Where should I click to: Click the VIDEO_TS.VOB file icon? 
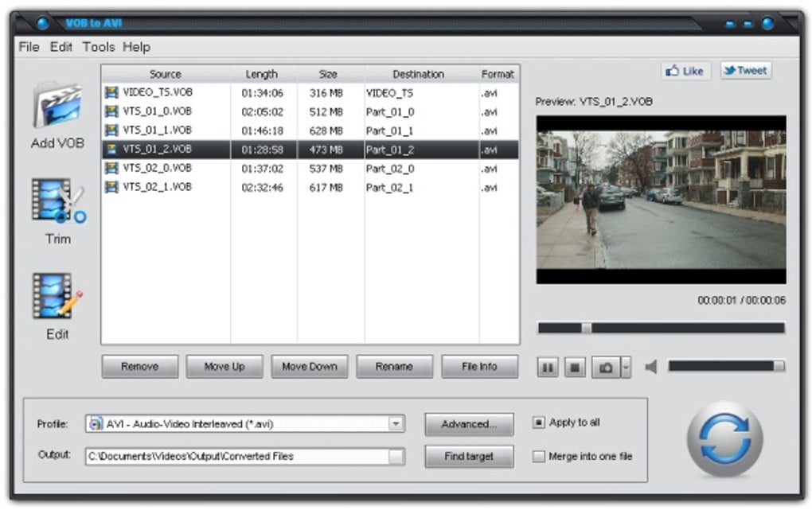tap(111, 92)
